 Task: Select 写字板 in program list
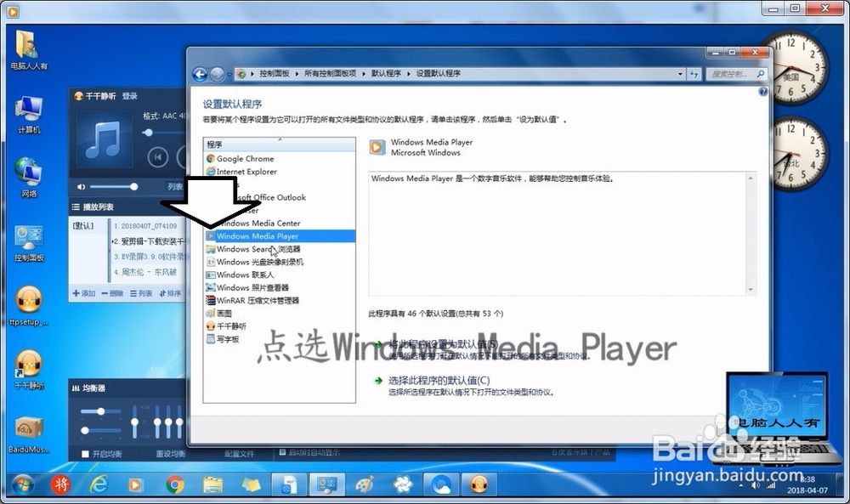pos(223,339)
